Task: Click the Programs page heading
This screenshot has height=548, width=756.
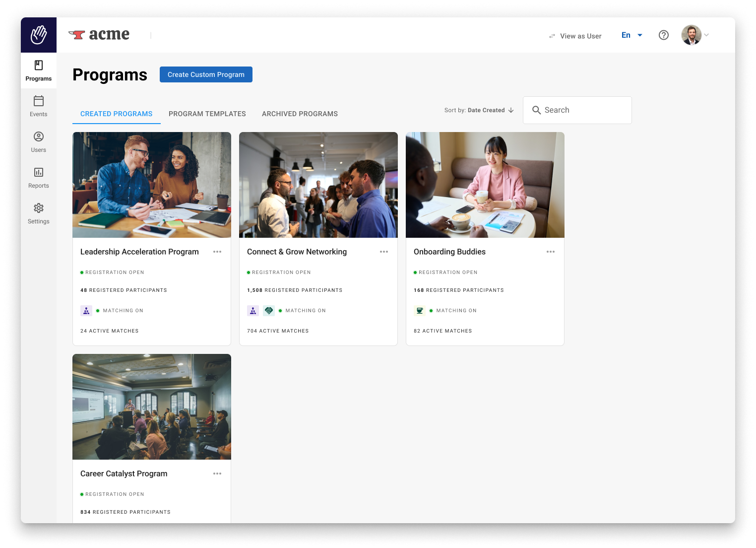Action: coord(110,74)
